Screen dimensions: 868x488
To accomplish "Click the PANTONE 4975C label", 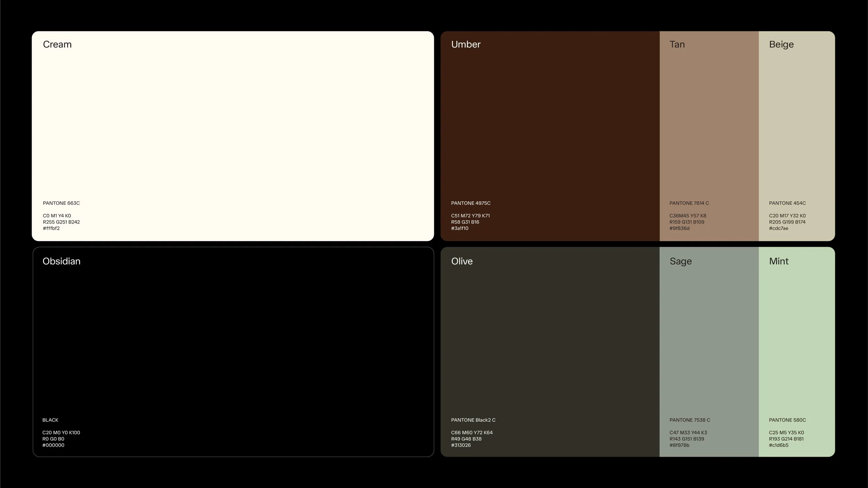I will coord(471,203).
